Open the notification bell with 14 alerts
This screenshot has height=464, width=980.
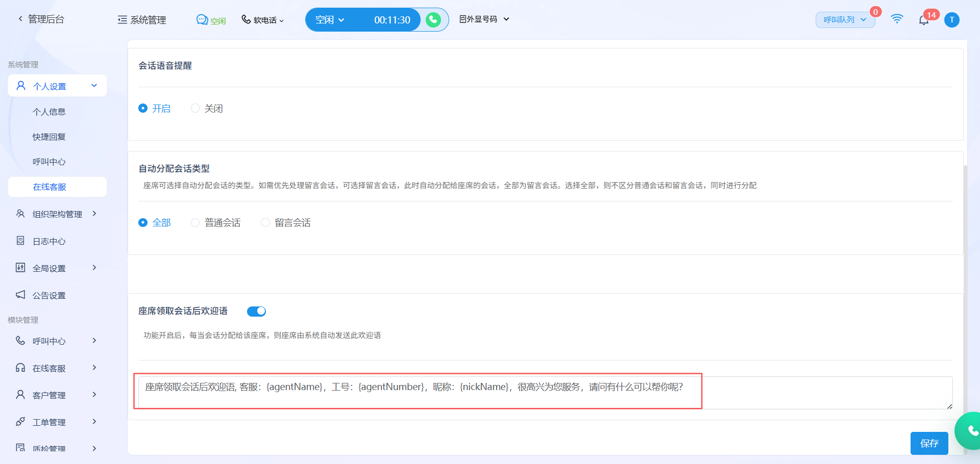[923, 20]
